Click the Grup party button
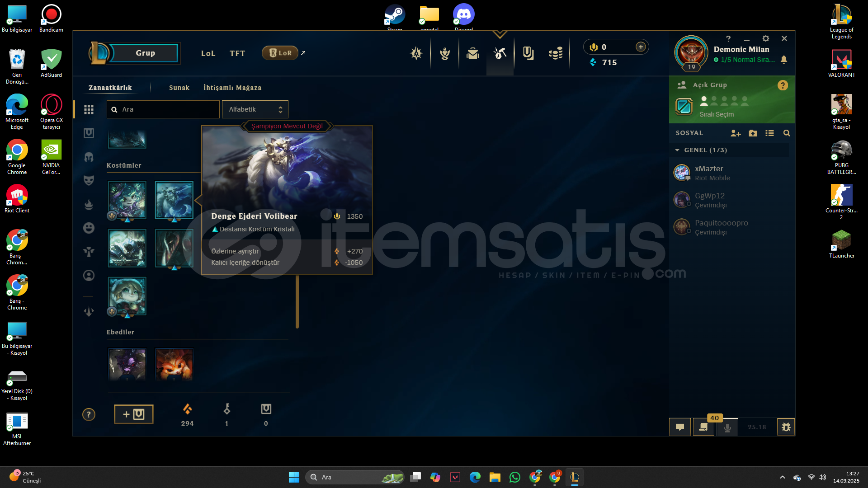This screenshot has width=868, height=488. [145, 53]
